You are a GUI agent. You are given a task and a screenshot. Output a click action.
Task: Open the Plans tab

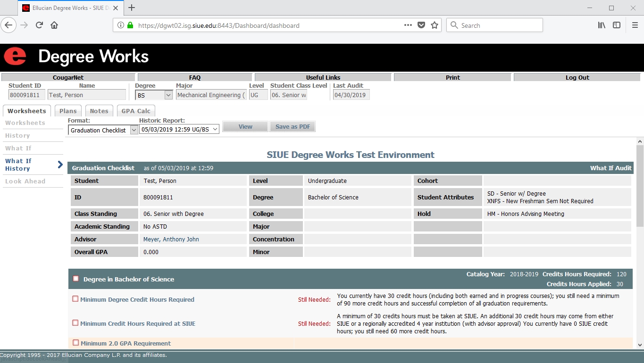point(68,111)
